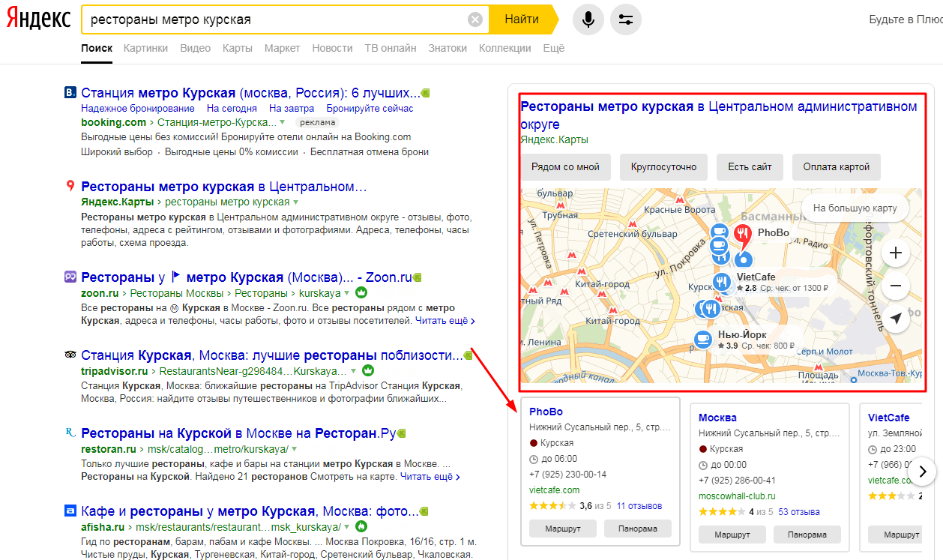Switch to the ТВ онлайн tab

[390, 48]
